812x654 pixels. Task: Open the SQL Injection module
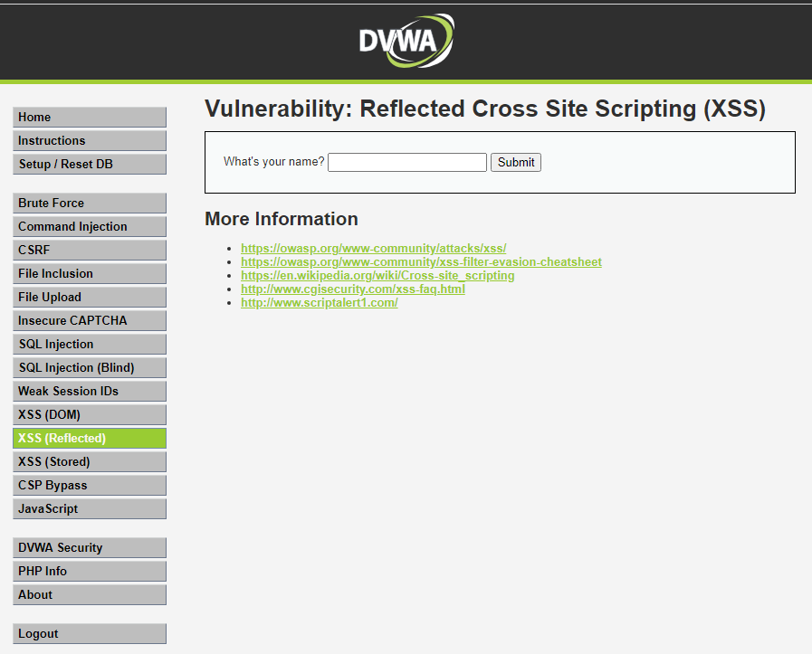point(90,344)
